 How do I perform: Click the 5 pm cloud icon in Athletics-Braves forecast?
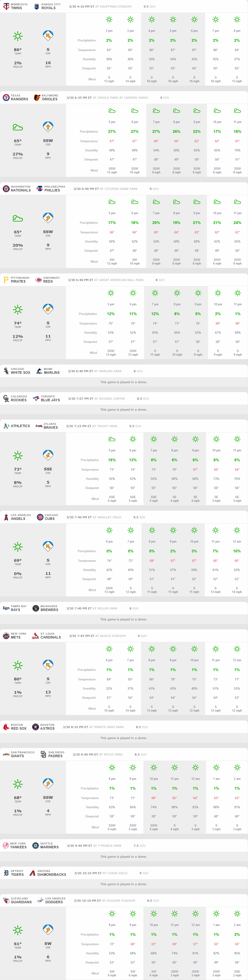(112, 439)
